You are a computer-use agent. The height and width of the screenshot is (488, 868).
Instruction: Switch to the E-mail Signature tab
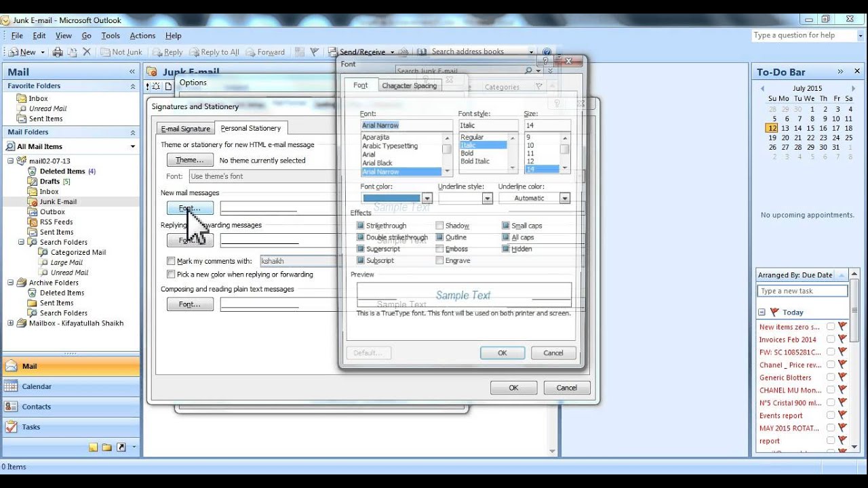[x=186, y=129]
